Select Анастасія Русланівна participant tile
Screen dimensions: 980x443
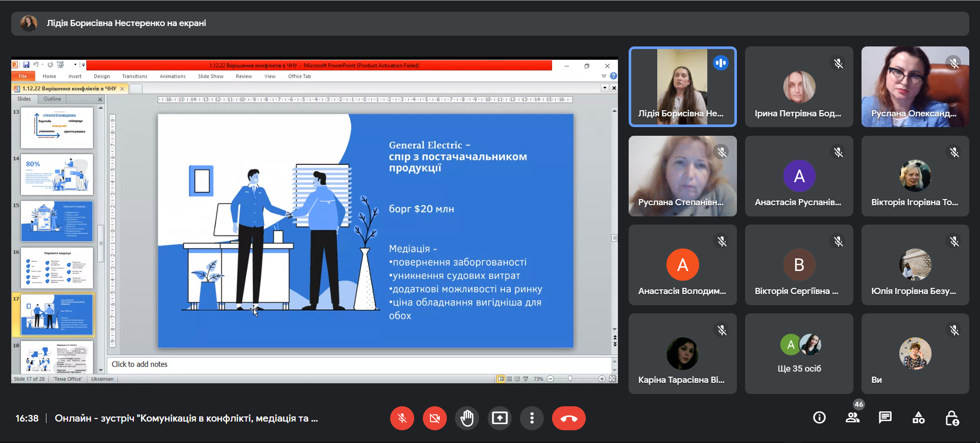tap(799, 176)
